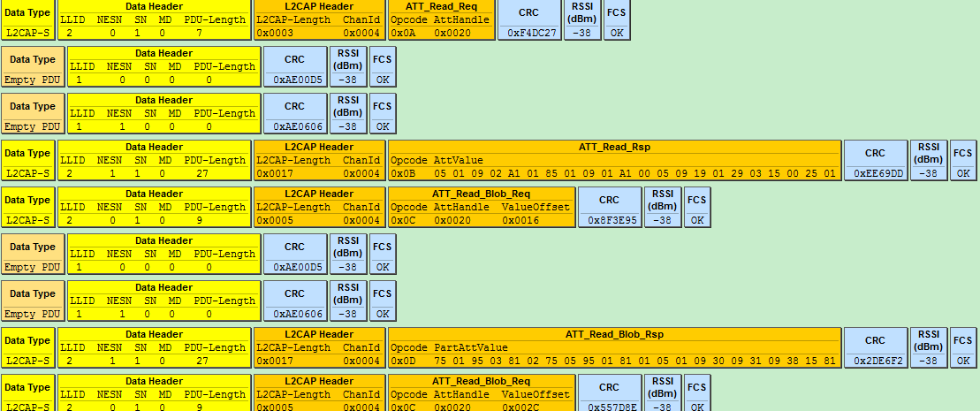Select the CRC value 0x8F3E95
This screenshot has height=411, width=980.
(609, 220)
